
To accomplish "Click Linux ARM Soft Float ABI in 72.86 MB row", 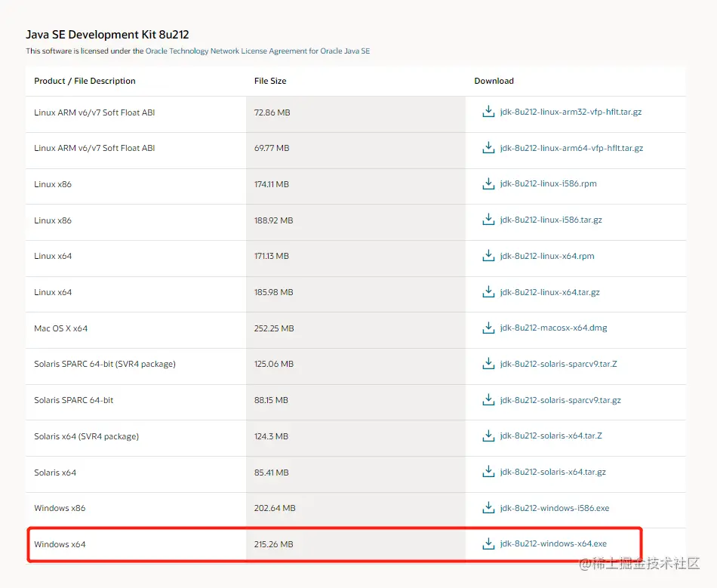I will point(94,112).
